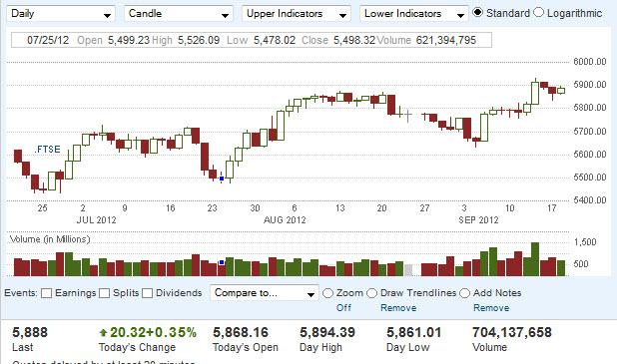This screenshot has width=617, height=364.
Task: Click Remove link under Add Notes
Action: pyautogui.click(x=491, y=308)
